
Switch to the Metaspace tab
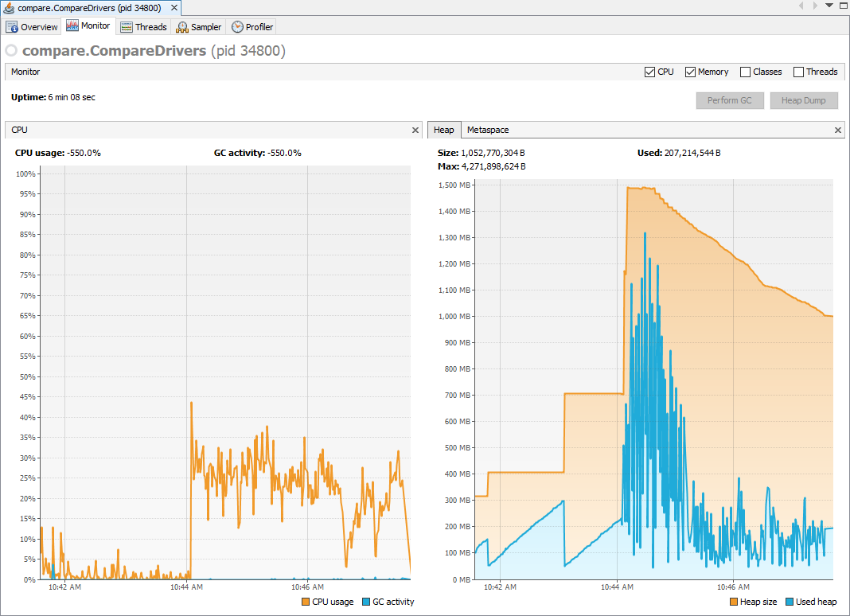pyautogui.click(x=488, y=130)
